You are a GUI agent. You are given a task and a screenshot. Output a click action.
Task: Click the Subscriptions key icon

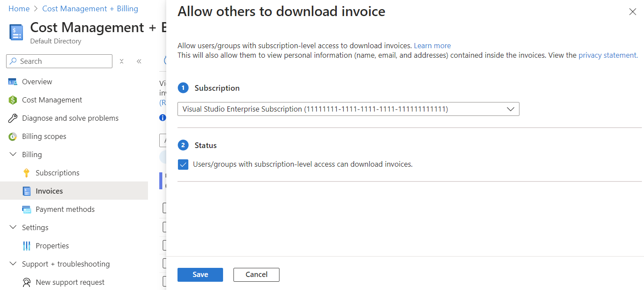point(26,173)
